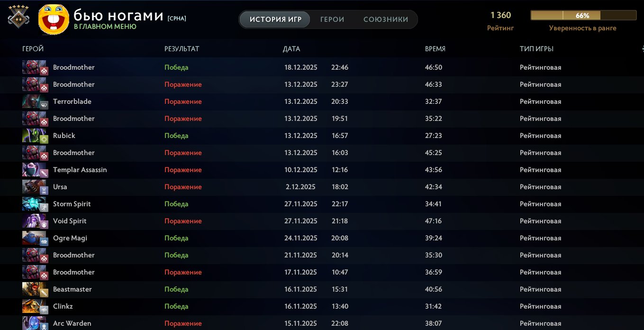The width and height of the screenshot is (644, 330).
Task: Click the player name бью ногами
Action: pos(118,15)
